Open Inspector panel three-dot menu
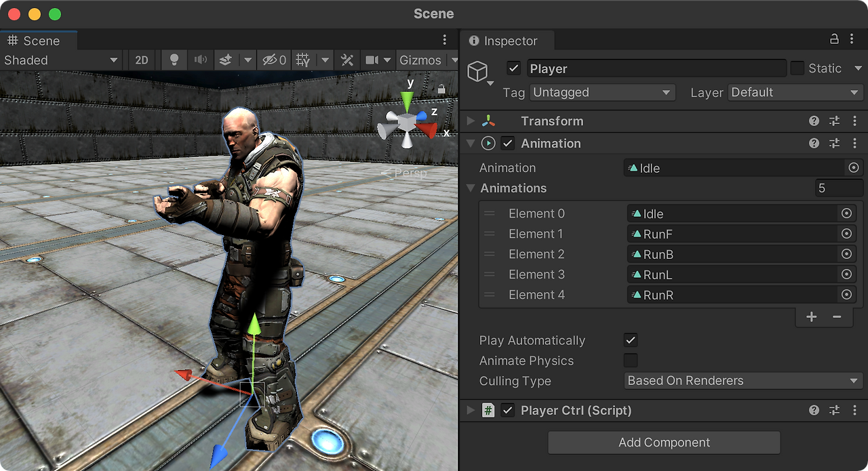 point(852,39)
